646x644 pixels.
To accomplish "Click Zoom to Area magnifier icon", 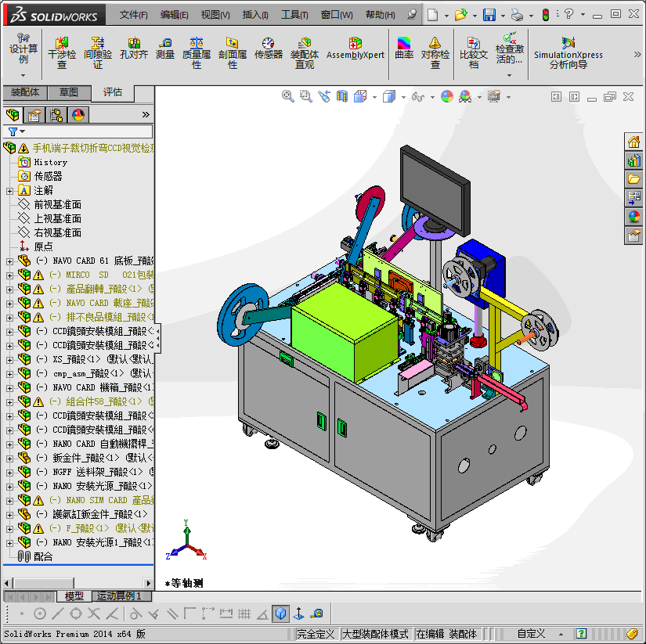I will (305, 96).
